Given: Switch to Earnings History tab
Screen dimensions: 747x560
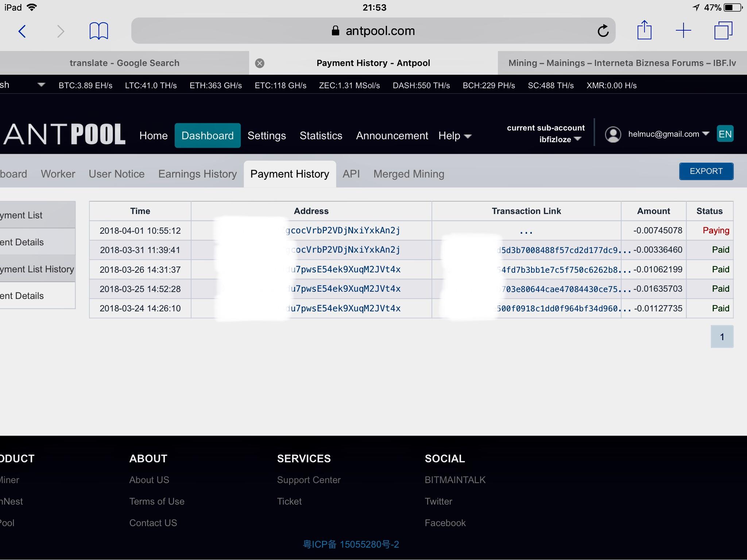Looking at the screenshot, I should (197, 174).
